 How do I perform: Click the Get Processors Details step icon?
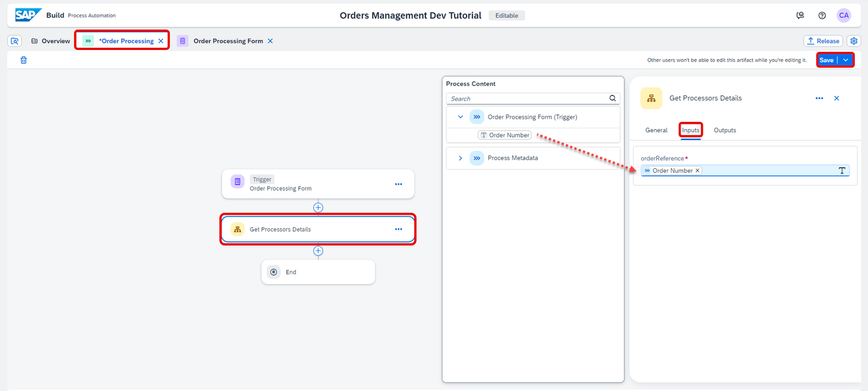237,229
